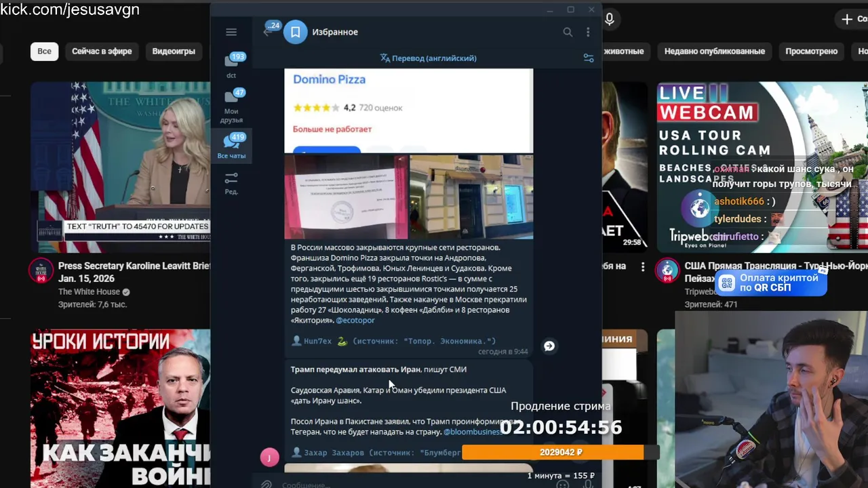Open the Karoline Leavitt briefing video thumbnail
Viewport: 868px width, 488px height.
pos(120,167)
